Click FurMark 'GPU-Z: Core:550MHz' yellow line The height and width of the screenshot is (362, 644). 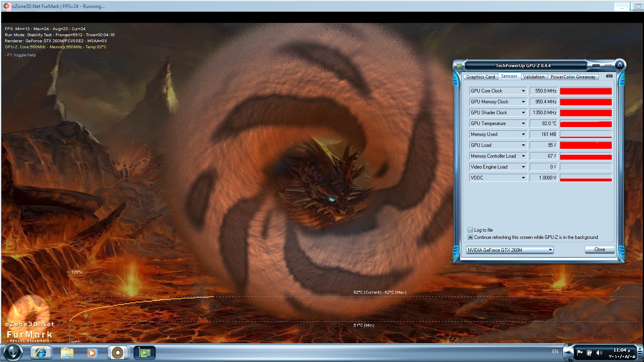point(56,47)
